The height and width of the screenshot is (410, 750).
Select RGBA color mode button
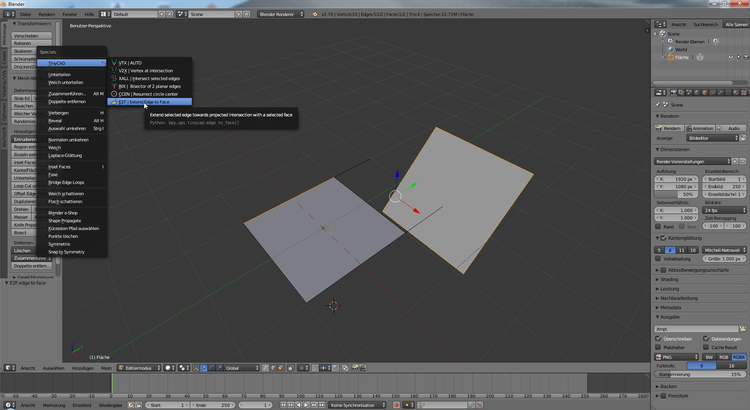(738, 356)
